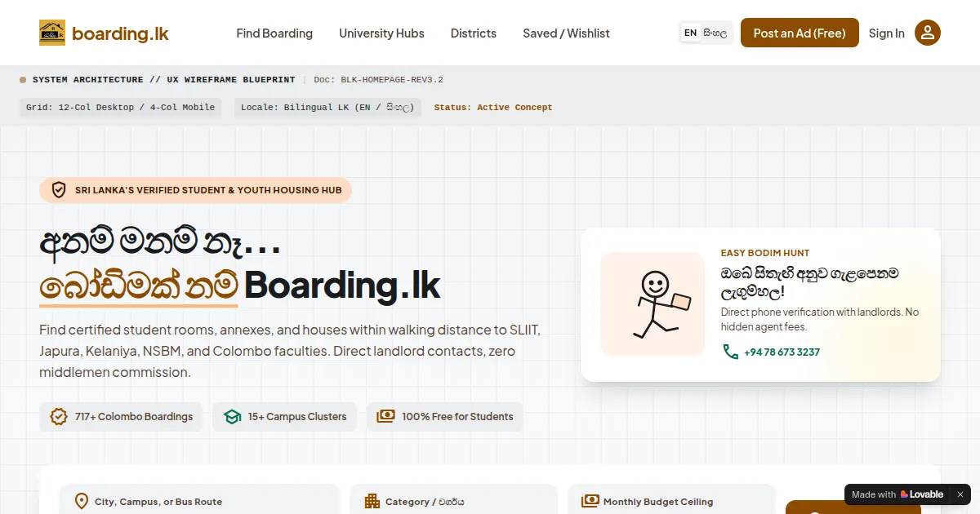Open the Find Boarding menu
The width and height of the screenshot is (980, 514).
point(274,33)
